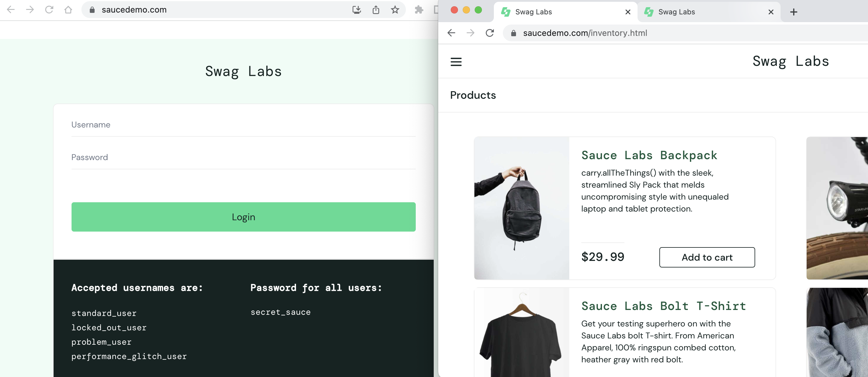Click the reload icon next to saucedemo.com/inventory.html
The image size is (868, 377).
pos(490,33)
